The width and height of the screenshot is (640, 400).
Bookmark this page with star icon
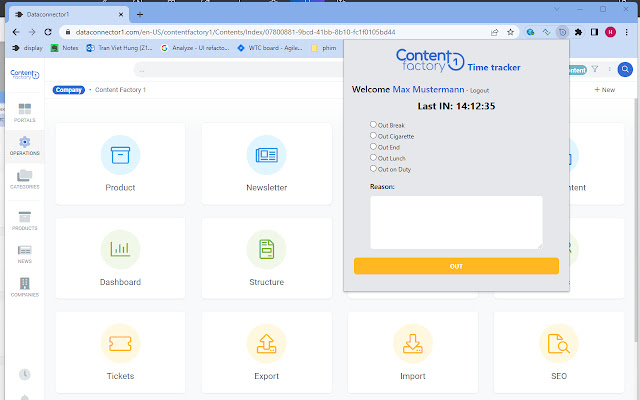[x=510, y=32]
